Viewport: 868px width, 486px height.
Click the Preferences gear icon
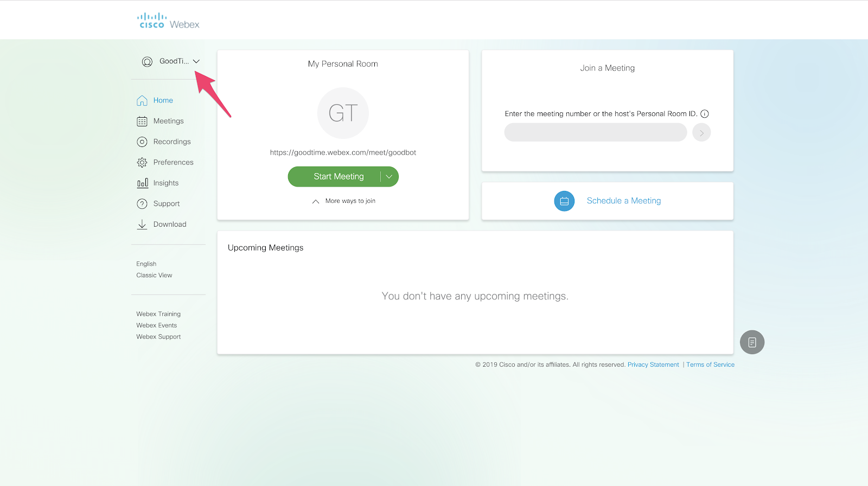(x=142, y=163)
